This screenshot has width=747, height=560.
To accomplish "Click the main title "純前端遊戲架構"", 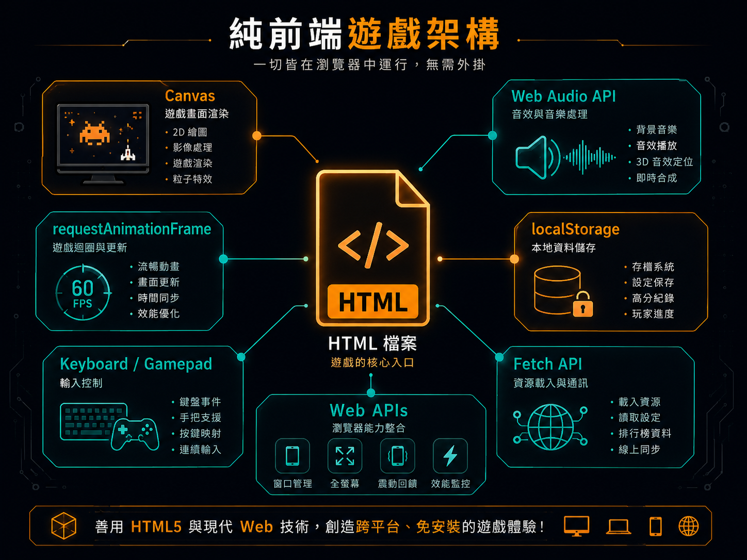I will pyautogui.click(x=365, y=34).
